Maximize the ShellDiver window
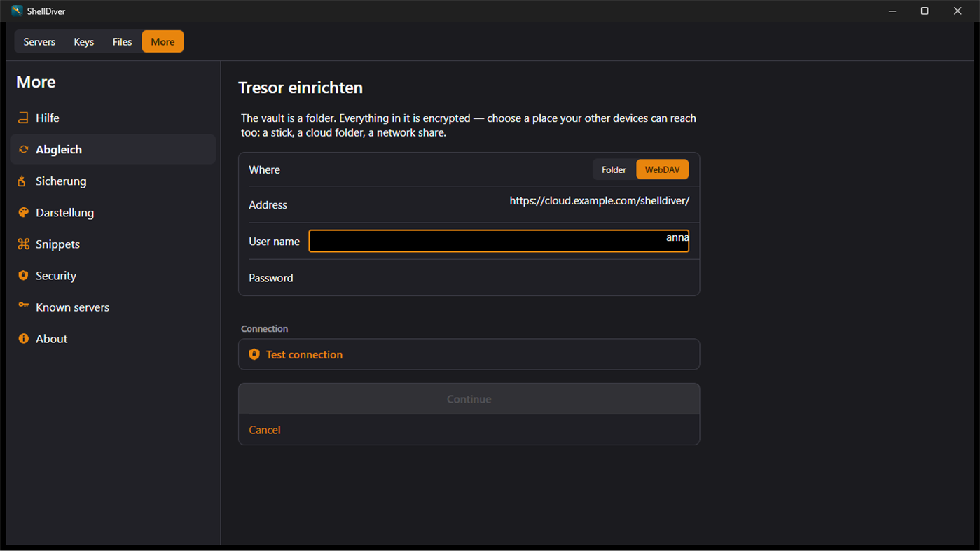Image resolution: width=980 pixels, height=551 pixels. (925, 11)
